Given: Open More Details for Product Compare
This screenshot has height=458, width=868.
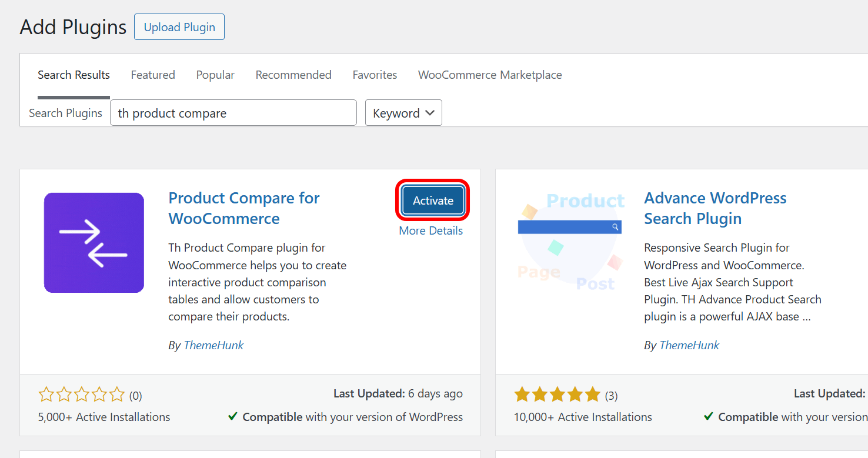Looking at the screenshot, I should pyautogui.click(x=430, y=230).
